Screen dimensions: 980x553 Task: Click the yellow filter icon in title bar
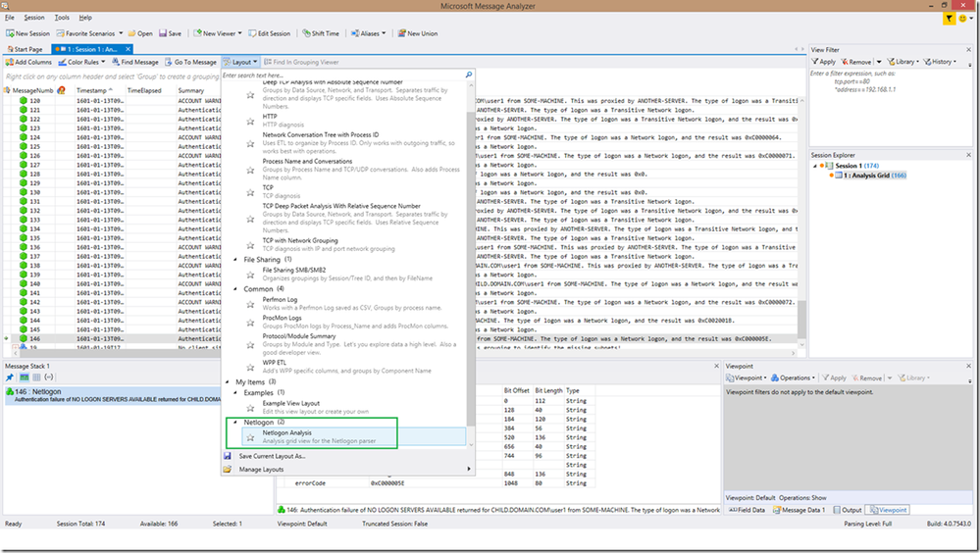949,18
